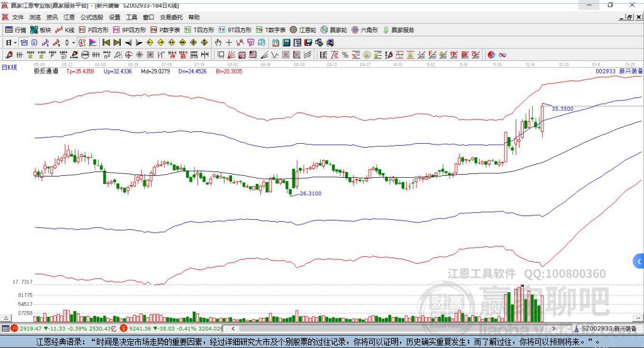Select the n² square-number lines tool
This screenshot has height=348, width=644.
pos(107,55)
